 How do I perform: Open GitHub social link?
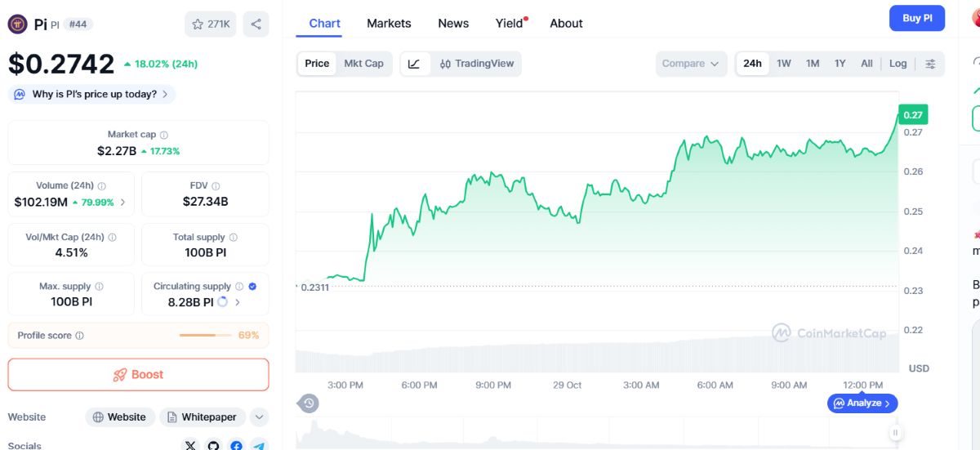click(213, 446)
